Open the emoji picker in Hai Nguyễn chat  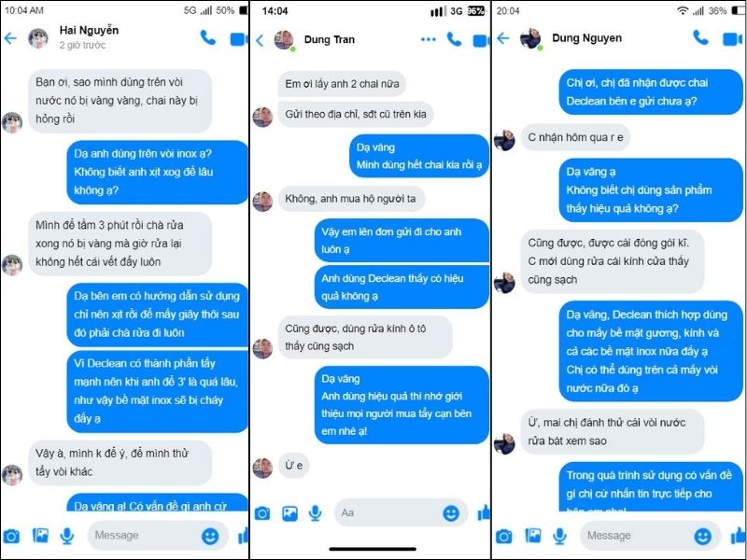point(210,536)
